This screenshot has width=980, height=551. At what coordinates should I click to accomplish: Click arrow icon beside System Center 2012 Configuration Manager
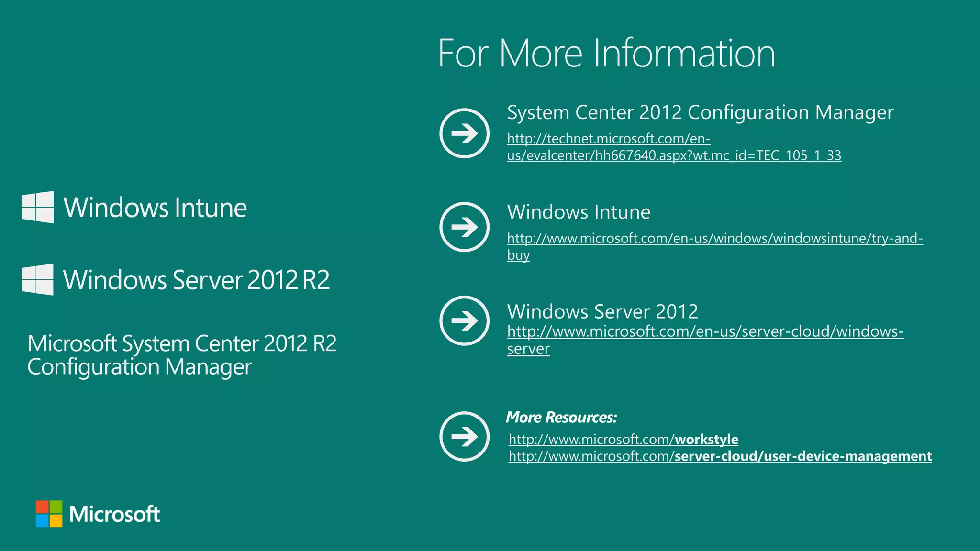click(x=464, y=133)
